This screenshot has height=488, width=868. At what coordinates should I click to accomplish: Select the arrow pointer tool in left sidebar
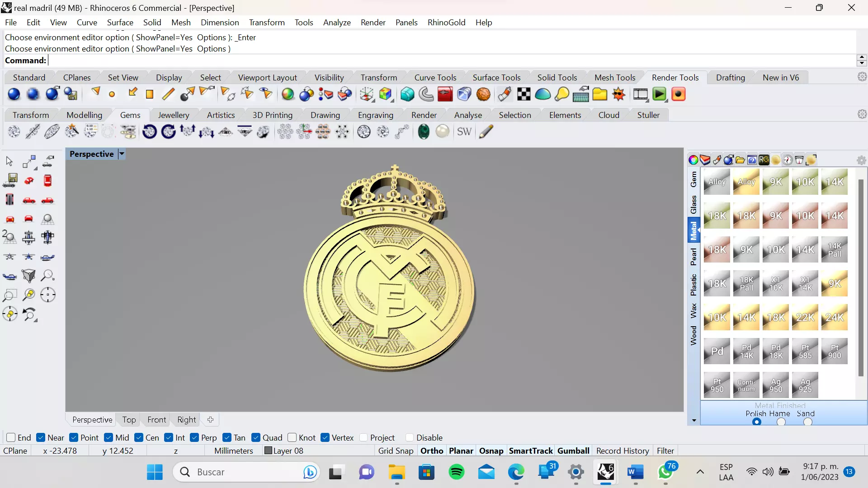(x=9, y=161)
